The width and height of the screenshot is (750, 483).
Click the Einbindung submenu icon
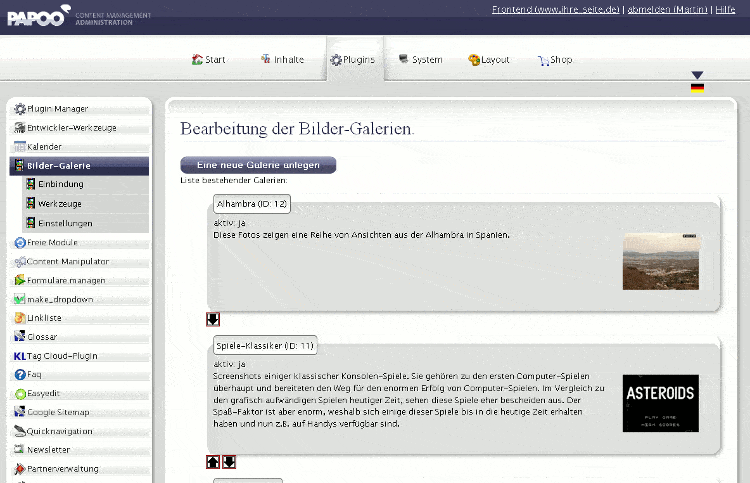click(31, 184)
